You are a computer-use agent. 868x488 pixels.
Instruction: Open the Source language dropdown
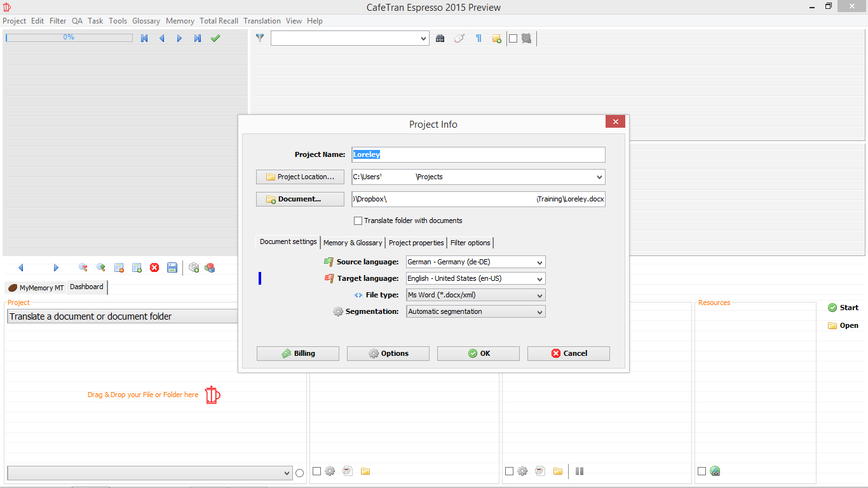[475, 262]
